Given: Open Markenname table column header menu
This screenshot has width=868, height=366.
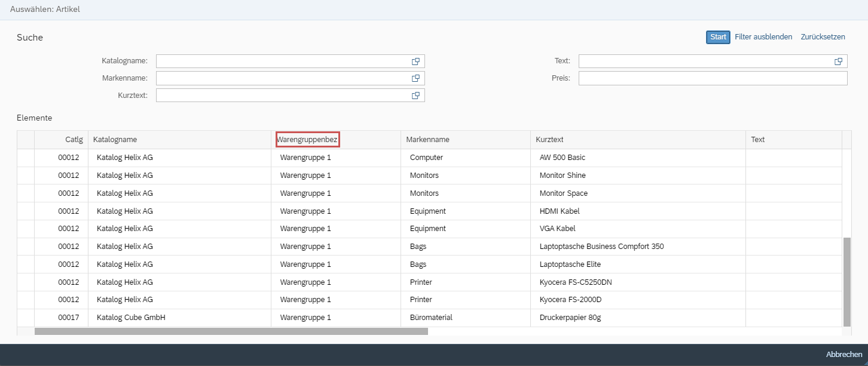Looking at the screenshot, I should 427,140.
